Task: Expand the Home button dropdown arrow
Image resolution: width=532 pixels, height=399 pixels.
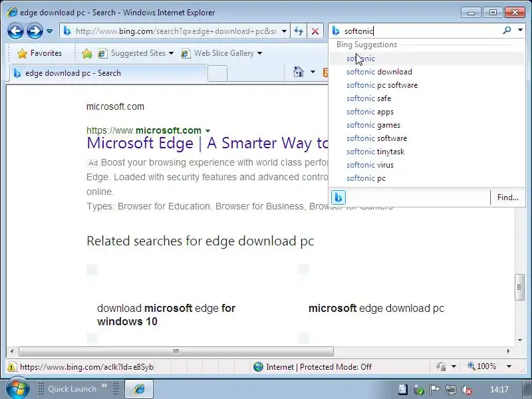Action: coord(313,72)
